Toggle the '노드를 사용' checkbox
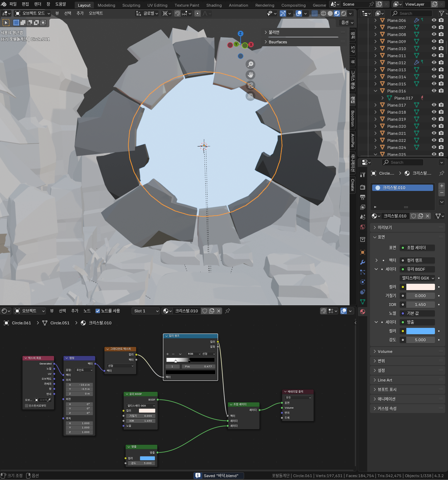 pyautogui.click(x=98, y=311)
